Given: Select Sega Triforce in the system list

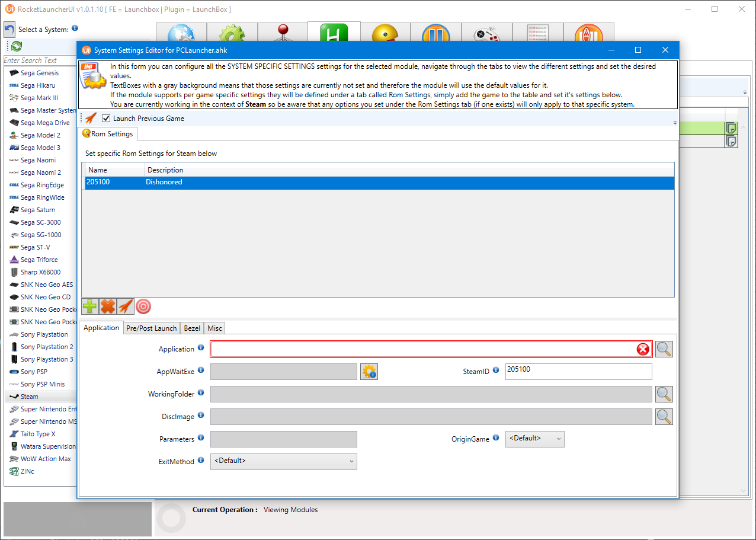Looking at the screenshot, I should pos(40,260).
